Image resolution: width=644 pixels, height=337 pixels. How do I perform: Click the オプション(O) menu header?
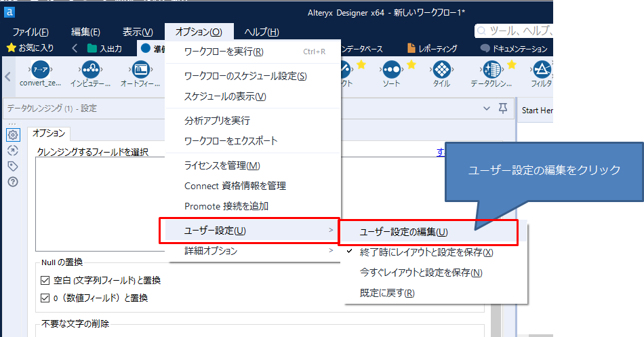199,32
